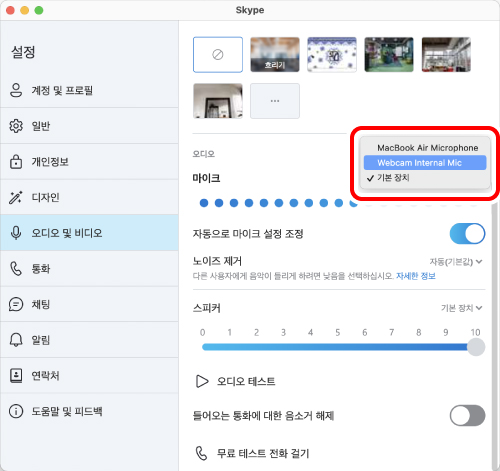Disable automatic microphone settings adjustment toggle

tap(467, 234)
